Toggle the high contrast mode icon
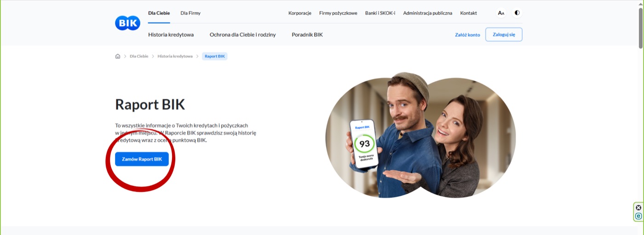This screenshot has height=235, width=644. pyautogui.click(x=517, y=13)
